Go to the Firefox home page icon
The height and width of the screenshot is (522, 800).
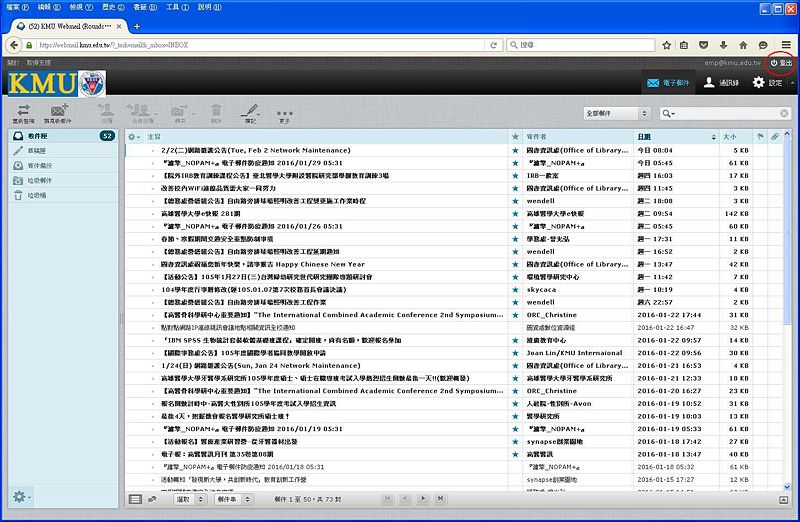[x=743, y=45]
